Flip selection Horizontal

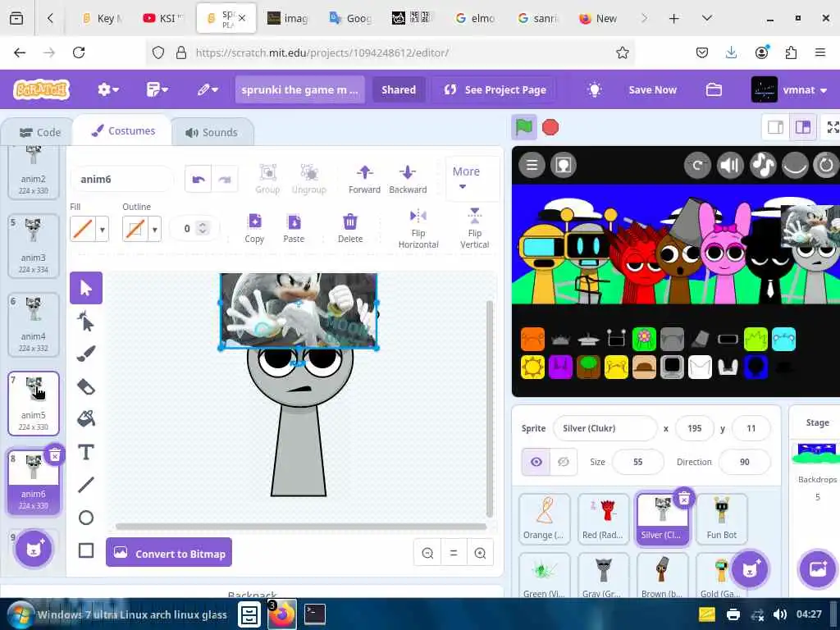(x=418, y=230)
